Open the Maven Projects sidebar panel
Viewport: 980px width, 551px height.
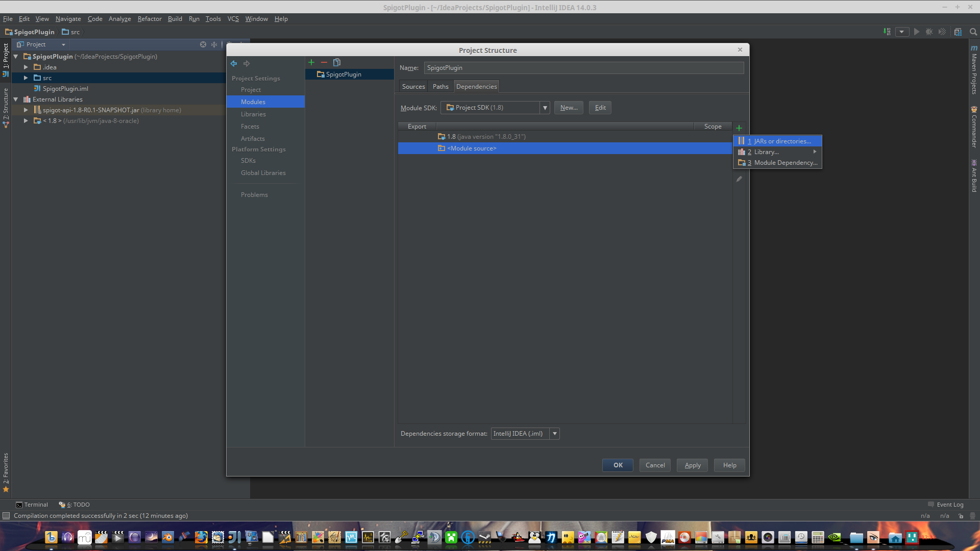pyautogui.click(x=974, y=71)
